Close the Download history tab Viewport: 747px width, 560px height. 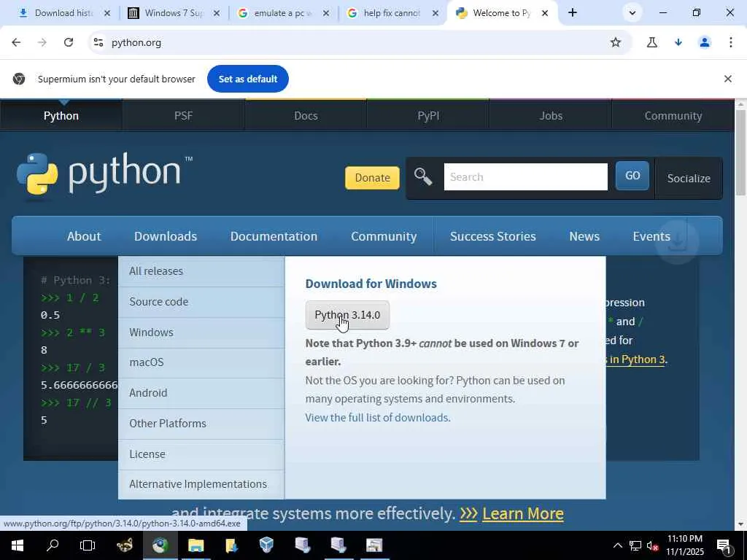107,13
